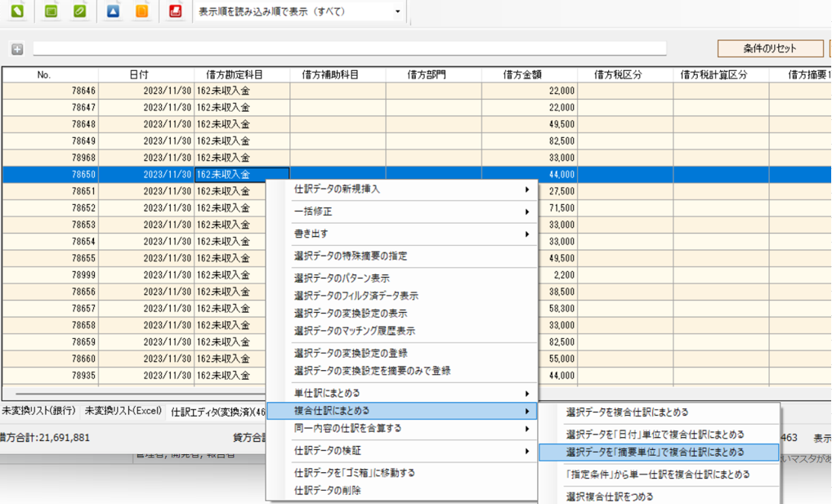Click the 借方税計算区分 column header
The height and width of the screenshot is (504, 832).
click(721, 75)
